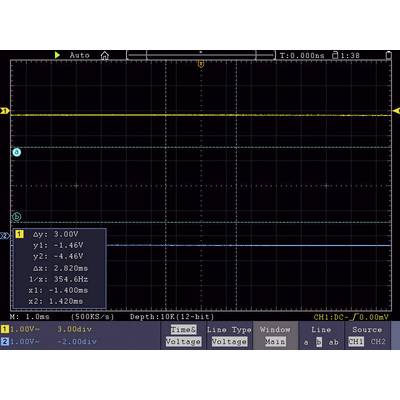Choose line 'b' in Line menu

(x=319, y=342)
